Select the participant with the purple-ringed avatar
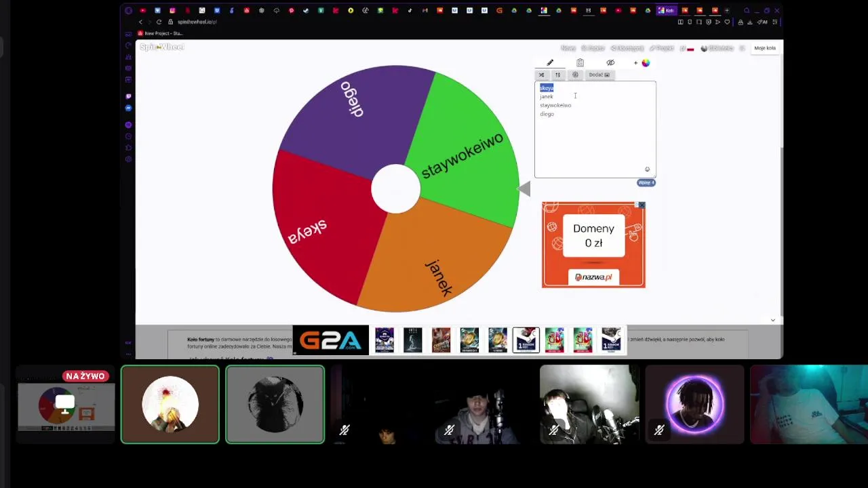Viewport: 868px width, 488px height. click(x=694, y=405)
